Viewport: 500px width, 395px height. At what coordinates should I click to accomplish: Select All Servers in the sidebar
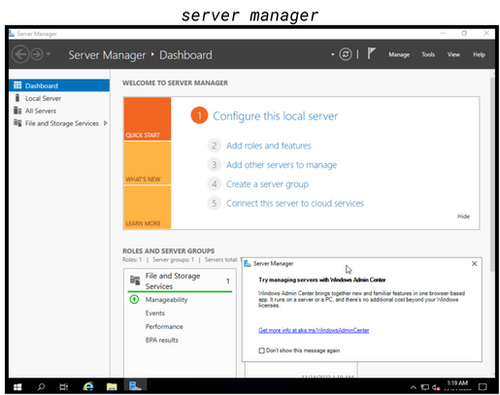click(x=59, y=111)
